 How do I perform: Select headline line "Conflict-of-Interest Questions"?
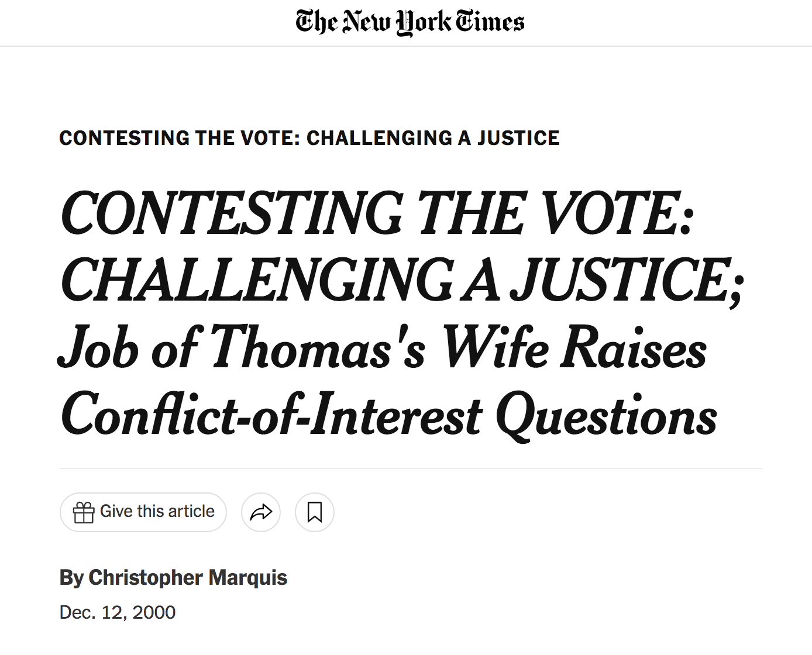[389, 415]
